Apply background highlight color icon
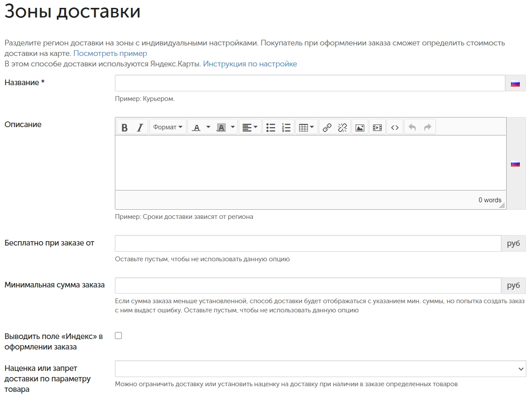Image resolution: width=532 pixels, height=398 pixels. [221, 128]
